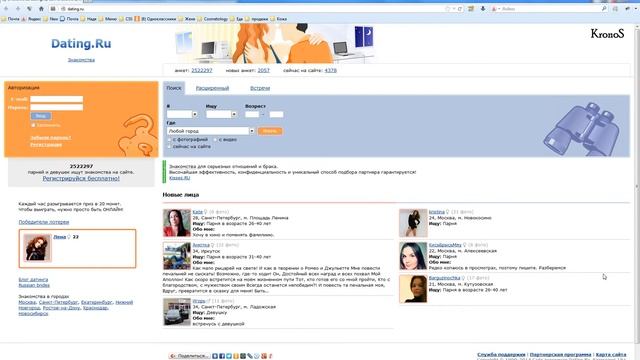
Task: Toggle the 'Запомнить' checkbox in login box
Action: (33, 125)
